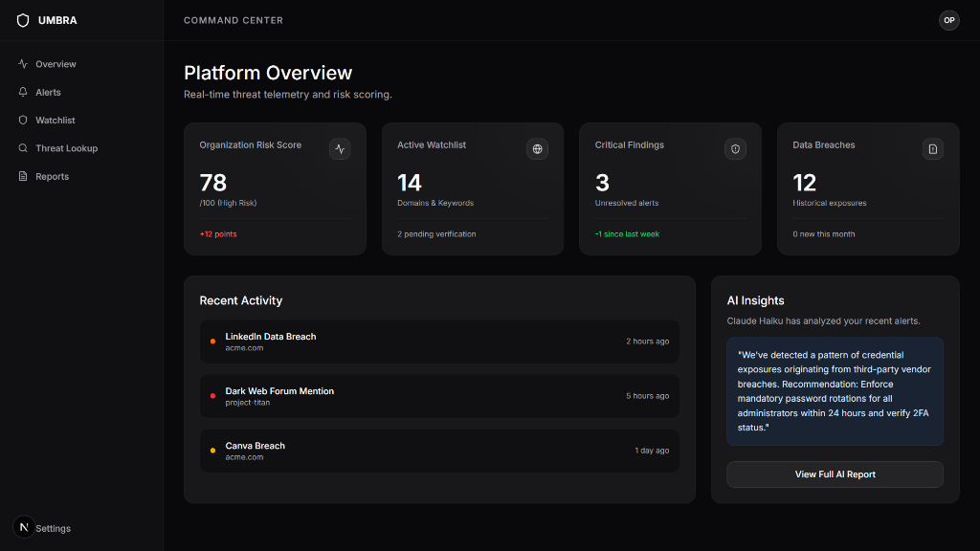Click the Organization Risk Score card
The image size is (980, 551).
click(275, 188)
